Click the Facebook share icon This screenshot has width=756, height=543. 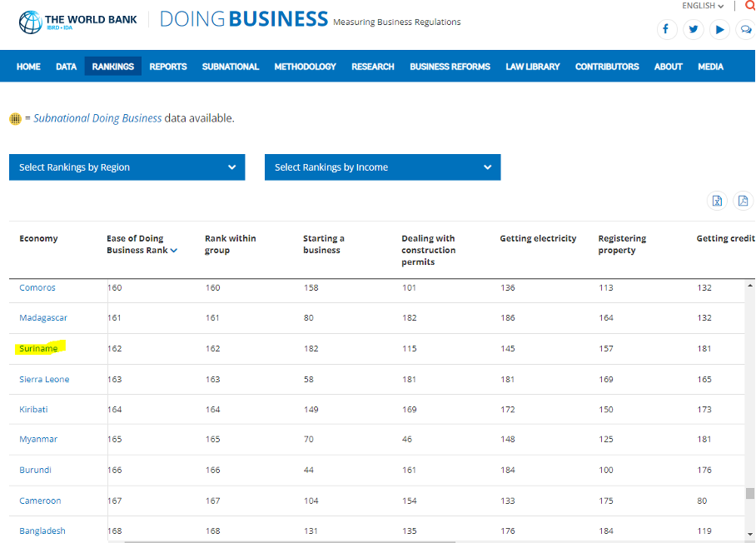point(666,29)
